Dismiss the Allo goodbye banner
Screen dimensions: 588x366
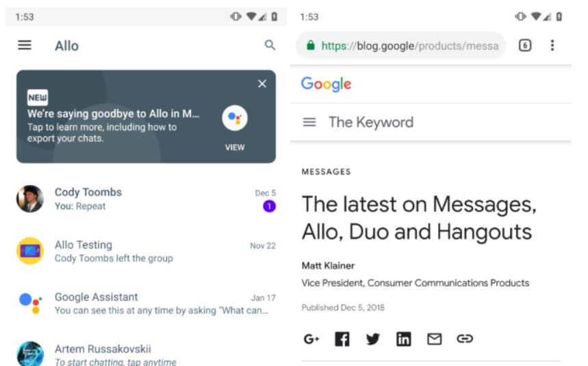(262, 84)
